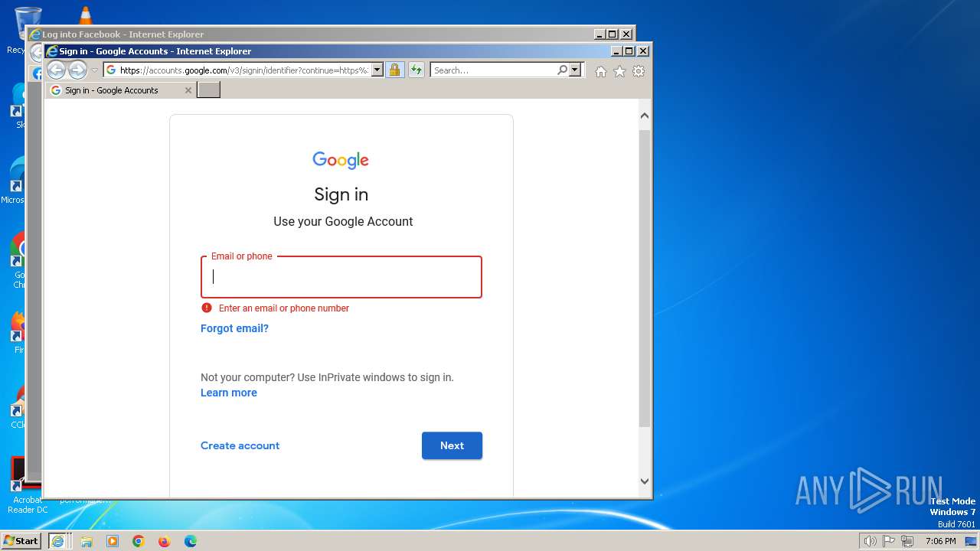Click the 7:06 PM clock
980x551 pixels.
pos(940,541)
